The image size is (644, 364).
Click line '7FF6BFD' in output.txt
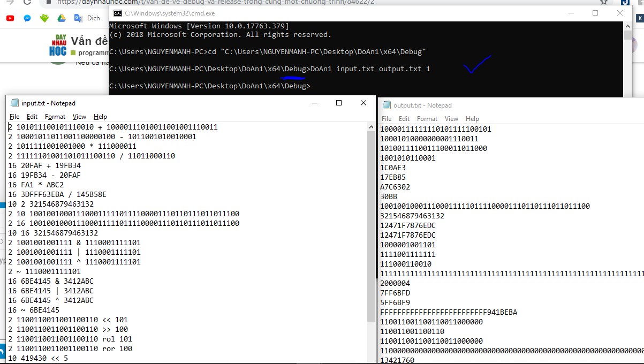click(x=395, y=293)
